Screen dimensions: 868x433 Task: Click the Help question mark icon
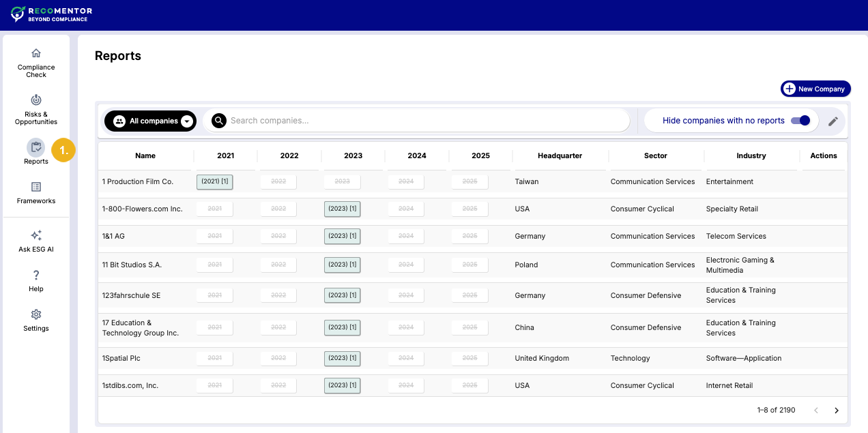[x=36, y=275]
